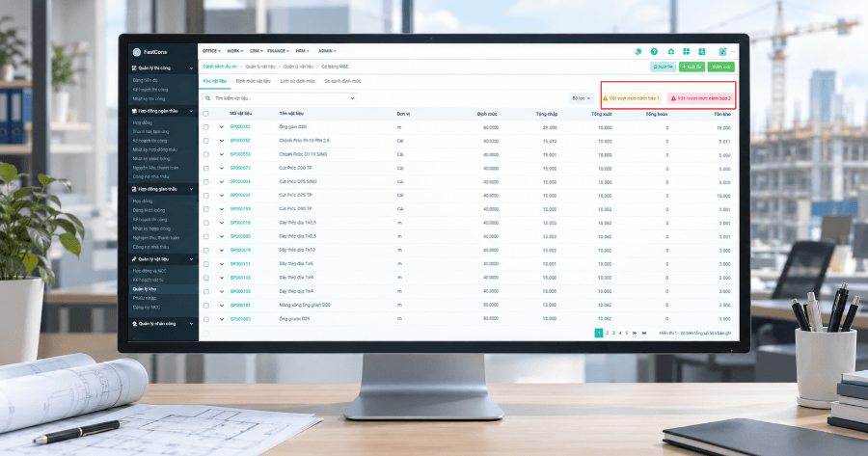Open the user avatar icon
Image resolution: width=868 pixels, height=456 pixels.
pos(722,51)
